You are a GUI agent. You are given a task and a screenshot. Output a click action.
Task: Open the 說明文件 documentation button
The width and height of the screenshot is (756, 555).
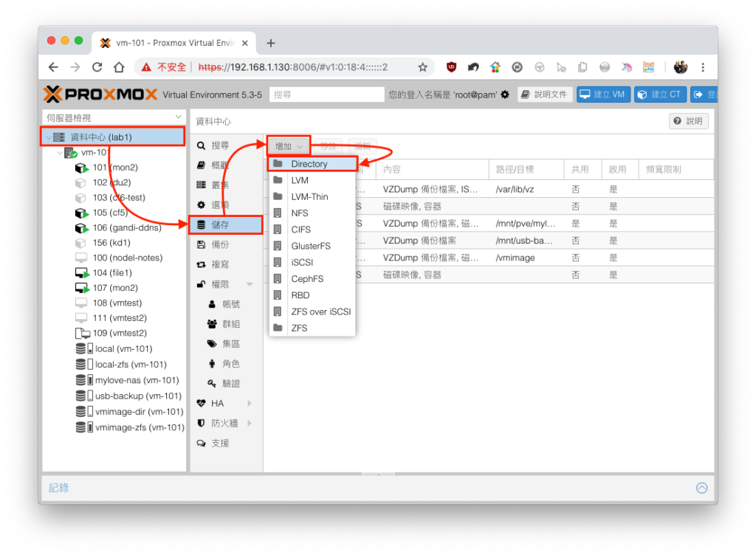pyautogui.click(x=545, y=94)
